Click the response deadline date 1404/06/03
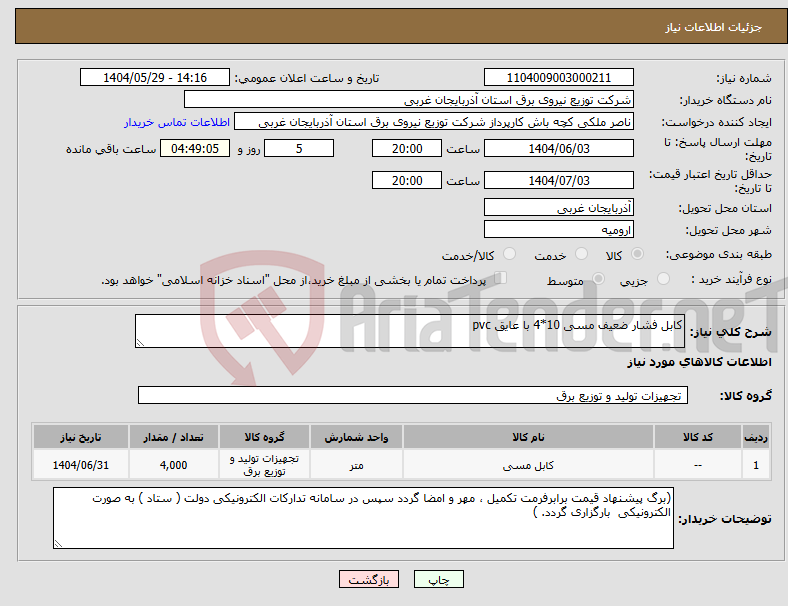Viewport: 788px width, 606px height. coord(558,149)
